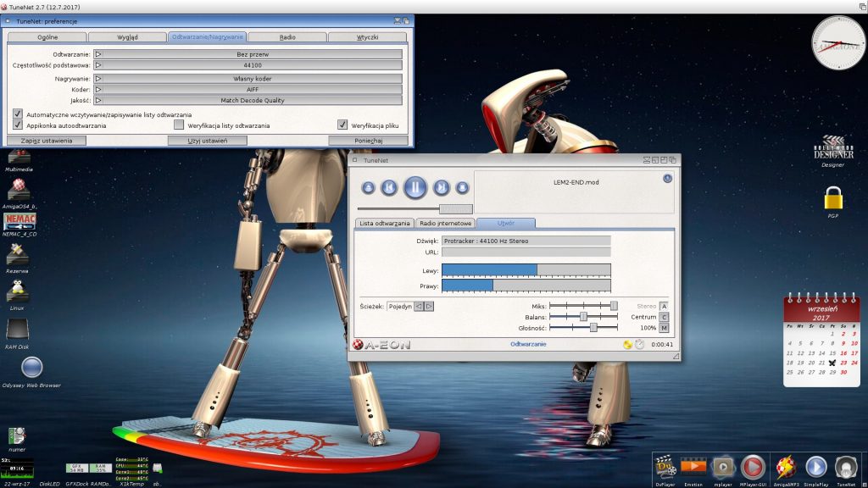Screen dimensions: 868x488
Task: Click the Poniechaj button
Action: (368, 141)
